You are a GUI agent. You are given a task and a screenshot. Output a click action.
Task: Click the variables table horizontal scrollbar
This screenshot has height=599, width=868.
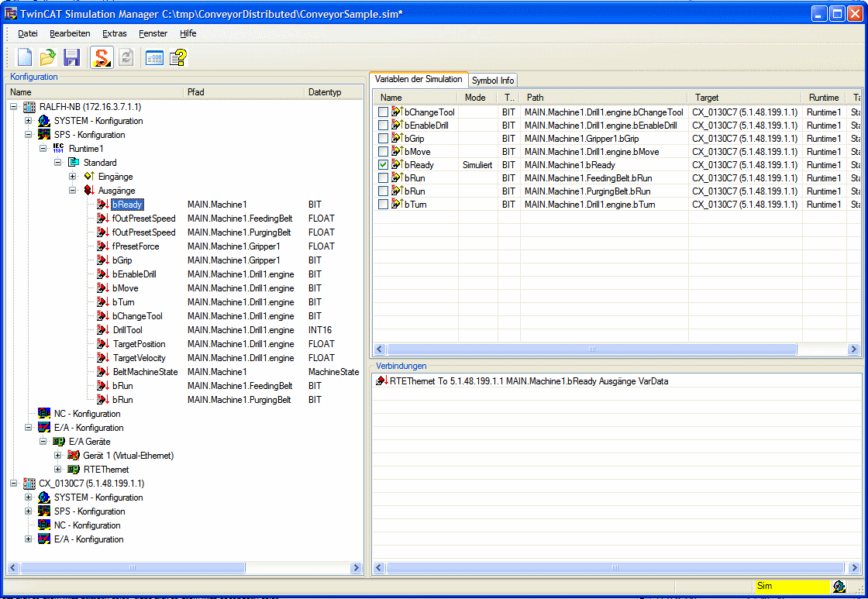click(592, 349)
